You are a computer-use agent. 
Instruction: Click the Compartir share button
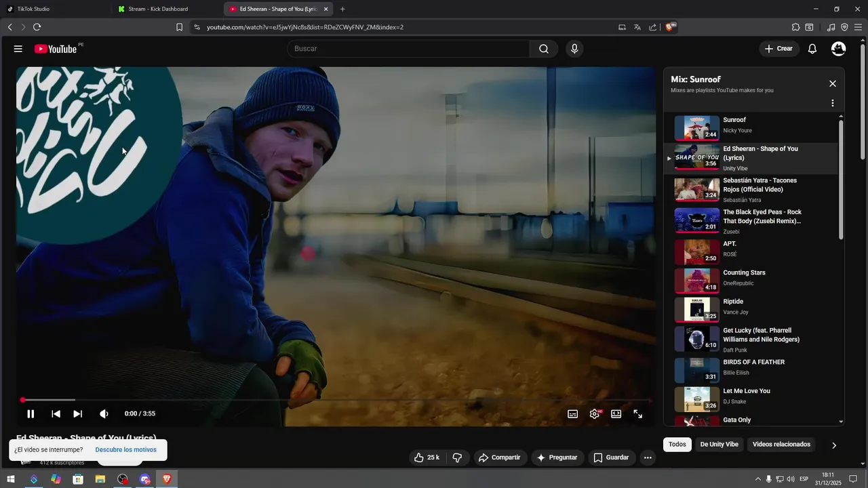point(500,457)
